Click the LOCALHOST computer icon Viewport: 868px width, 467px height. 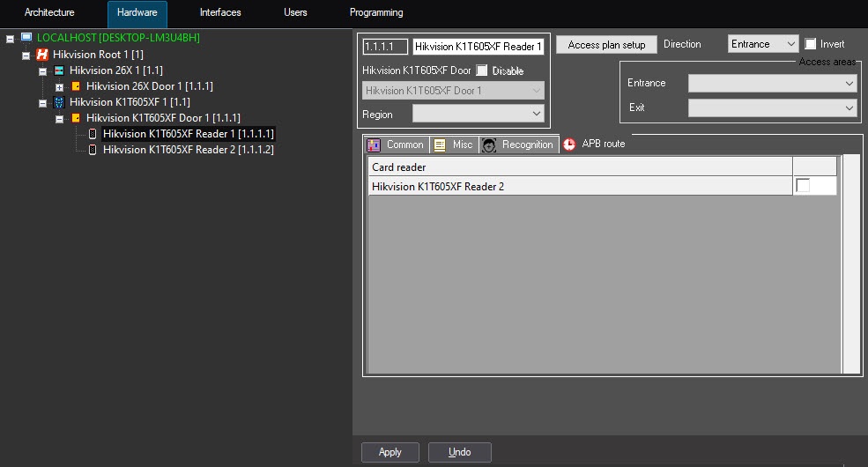point(26,37)
